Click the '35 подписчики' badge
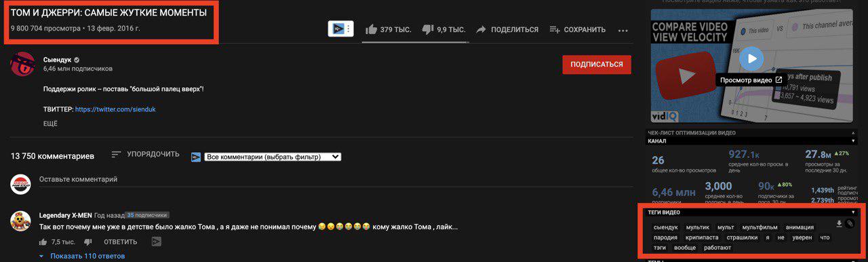The height and width of the screenshot is (262, 868). tap(146, 215)
